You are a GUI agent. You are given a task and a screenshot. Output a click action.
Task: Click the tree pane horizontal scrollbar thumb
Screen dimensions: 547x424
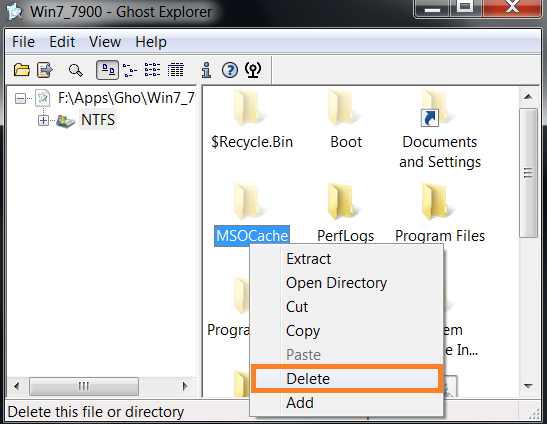(84, 386)
